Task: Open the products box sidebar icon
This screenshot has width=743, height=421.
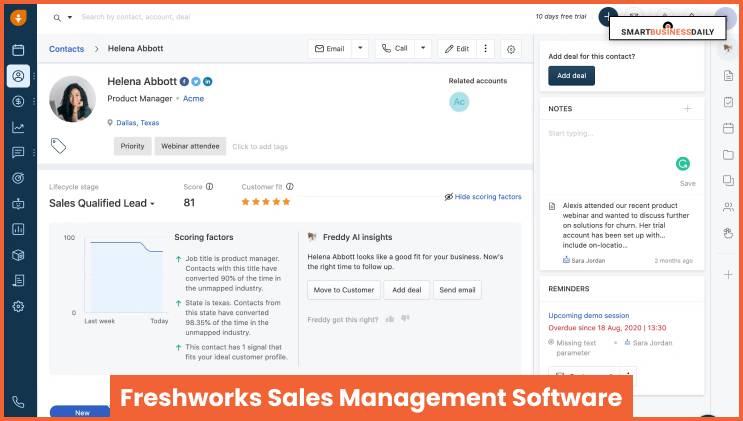Action: tap(18, 255)
